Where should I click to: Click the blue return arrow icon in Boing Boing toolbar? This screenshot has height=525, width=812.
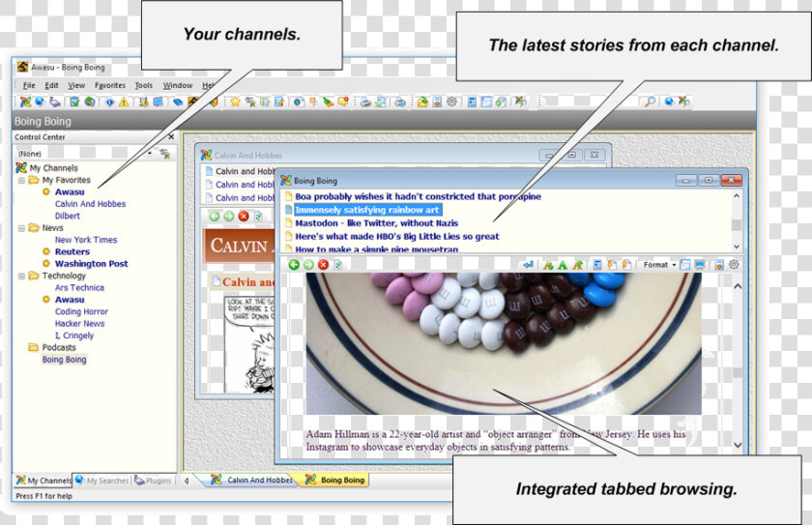point(528,265)
